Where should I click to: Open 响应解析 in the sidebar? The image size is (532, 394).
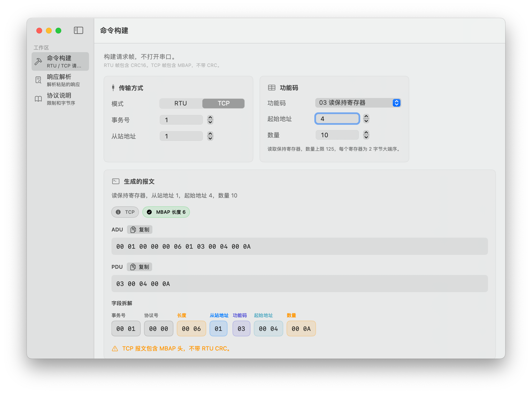(x=60, y=80)
